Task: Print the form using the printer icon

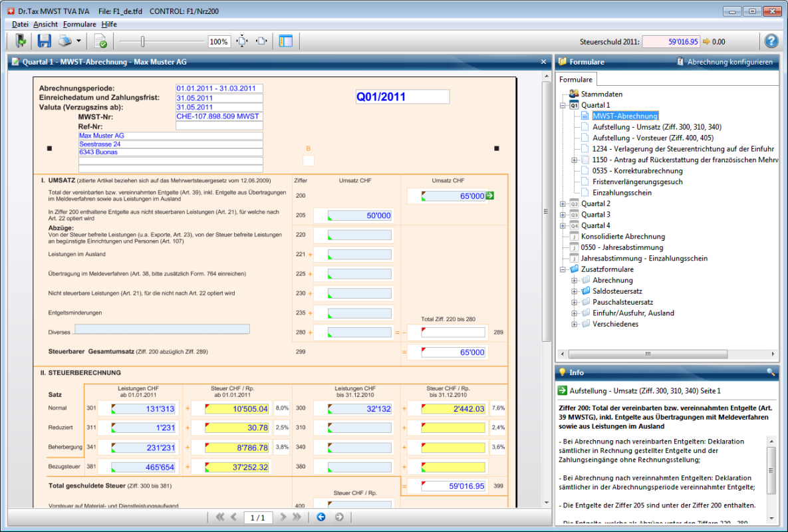Action: 65,41
